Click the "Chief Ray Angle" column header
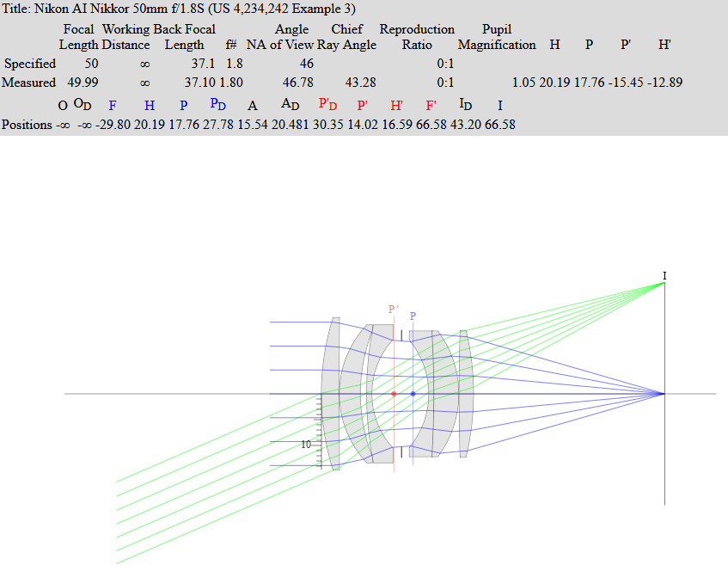Image resolution: width=728 pixels, height=577 pixels. (347, 37)
